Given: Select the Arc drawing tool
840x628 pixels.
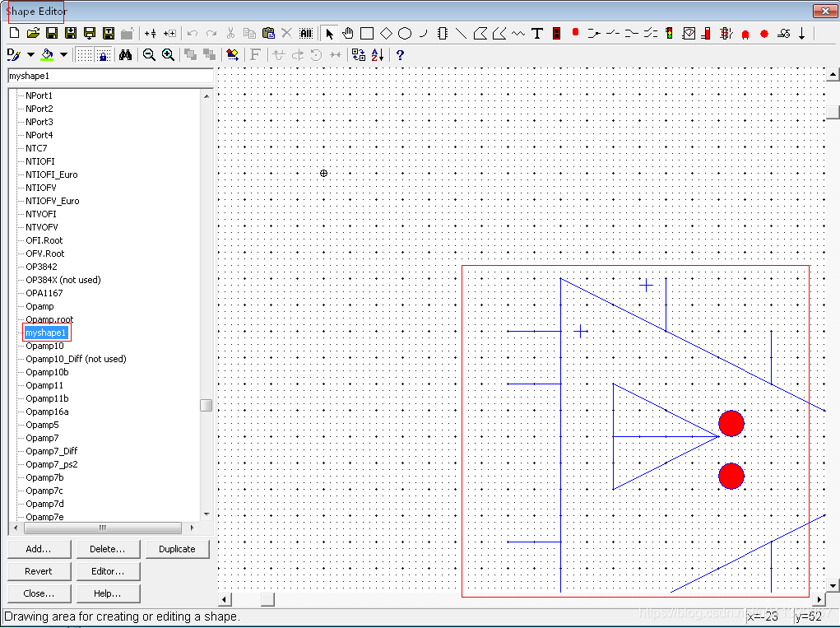Looking at the screenshot, I should tap(423, 33).
